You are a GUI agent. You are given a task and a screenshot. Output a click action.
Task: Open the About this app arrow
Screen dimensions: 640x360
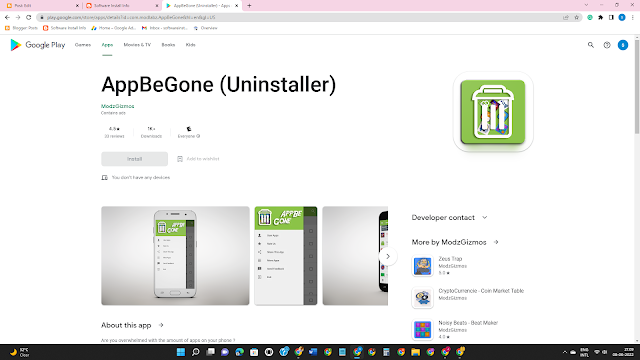[x=161, y=325]
